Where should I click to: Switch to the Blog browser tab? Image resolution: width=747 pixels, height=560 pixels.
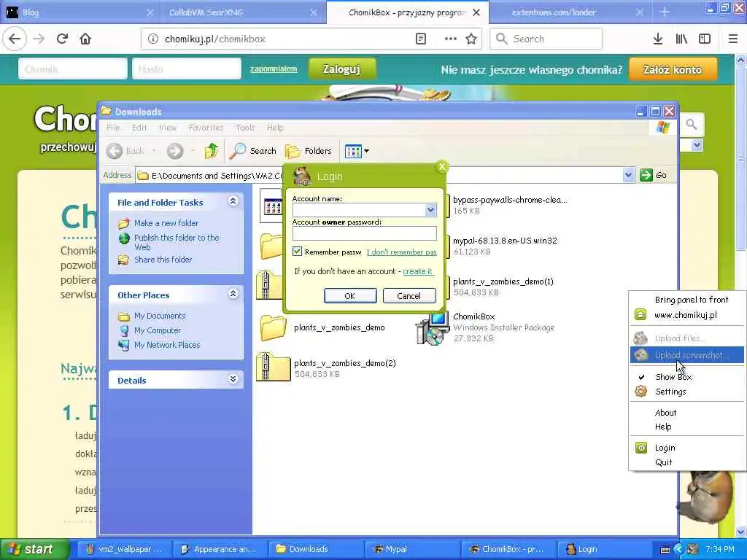coord(80,12)
